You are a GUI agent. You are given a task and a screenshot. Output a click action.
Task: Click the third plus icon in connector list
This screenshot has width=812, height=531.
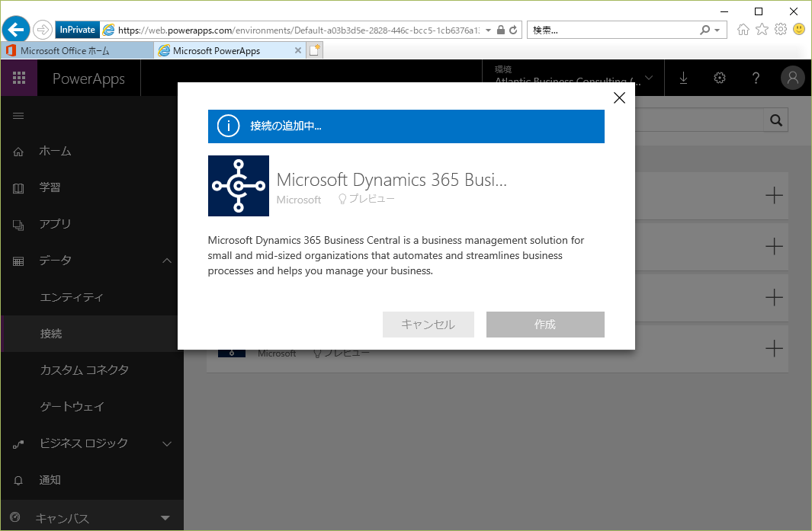tap(774, 297)
